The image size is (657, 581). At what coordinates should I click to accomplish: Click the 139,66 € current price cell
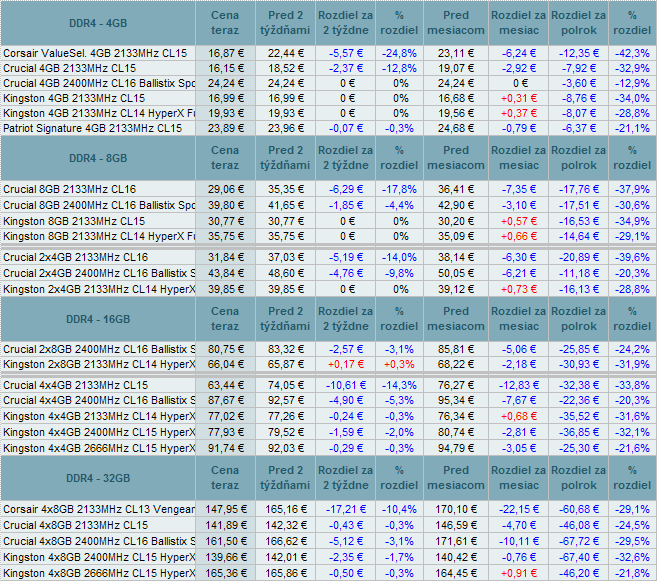[226, 557]
